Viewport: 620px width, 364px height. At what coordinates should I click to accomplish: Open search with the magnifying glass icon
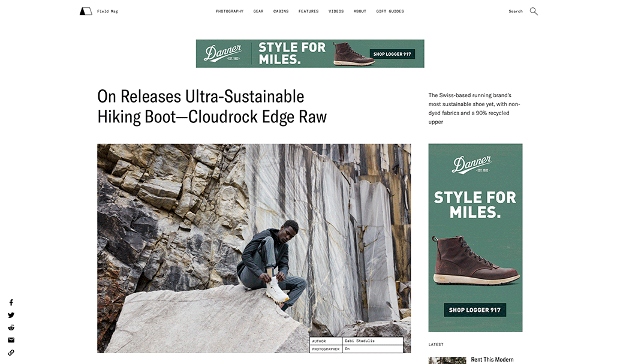coord(534,11)
